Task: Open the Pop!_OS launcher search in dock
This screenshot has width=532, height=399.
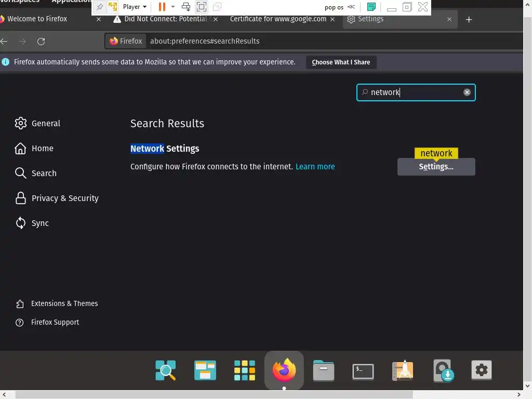Action: tap(166, 370)
